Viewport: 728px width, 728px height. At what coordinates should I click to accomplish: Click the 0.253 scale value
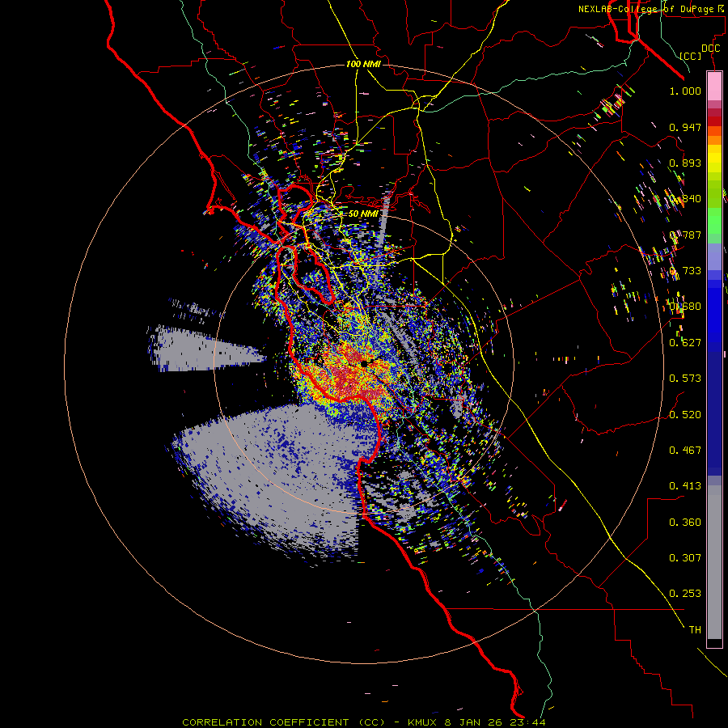point(685,594)
